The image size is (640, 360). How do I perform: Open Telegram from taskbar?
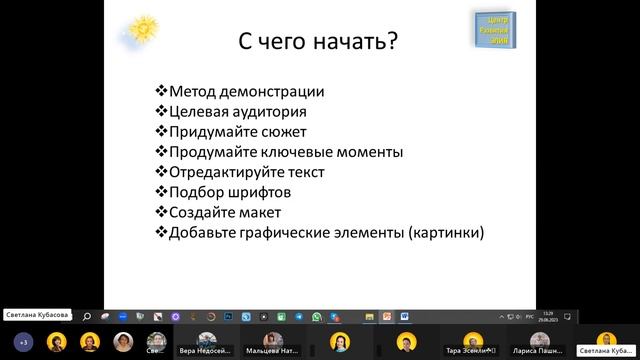(299, 317)
